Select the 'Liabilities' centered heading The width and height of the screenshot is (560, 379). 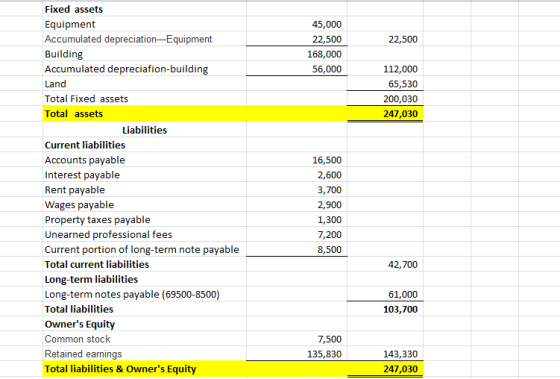tap(144, 130)
